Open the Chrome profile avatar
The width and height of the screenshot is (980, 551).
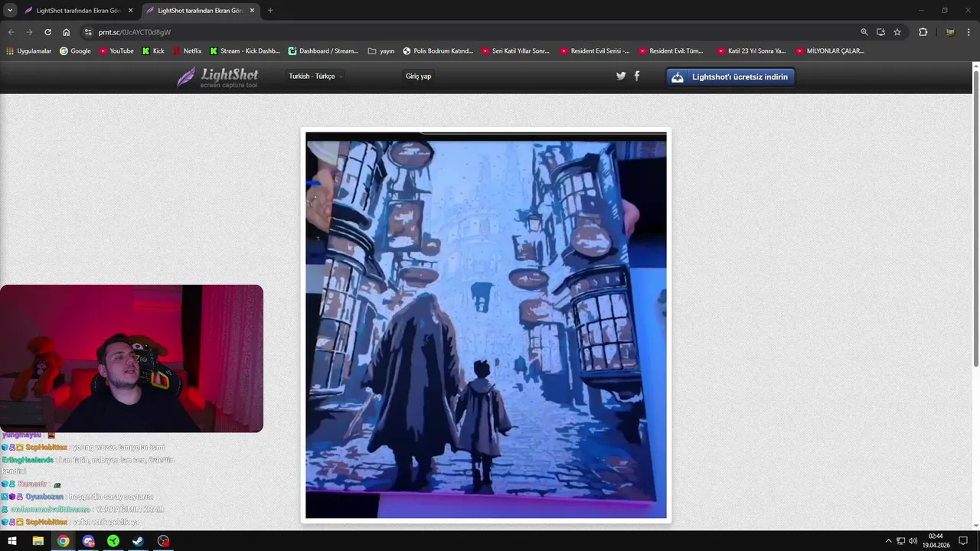click(950, 32)
